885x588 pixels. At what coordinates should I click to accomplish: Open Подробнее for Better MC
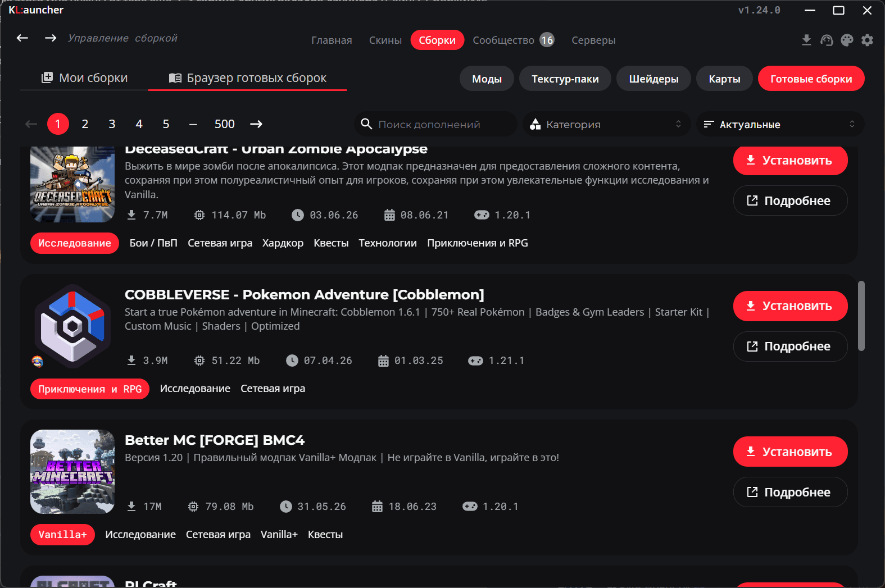pyautogui.click(x=790, y=492)
